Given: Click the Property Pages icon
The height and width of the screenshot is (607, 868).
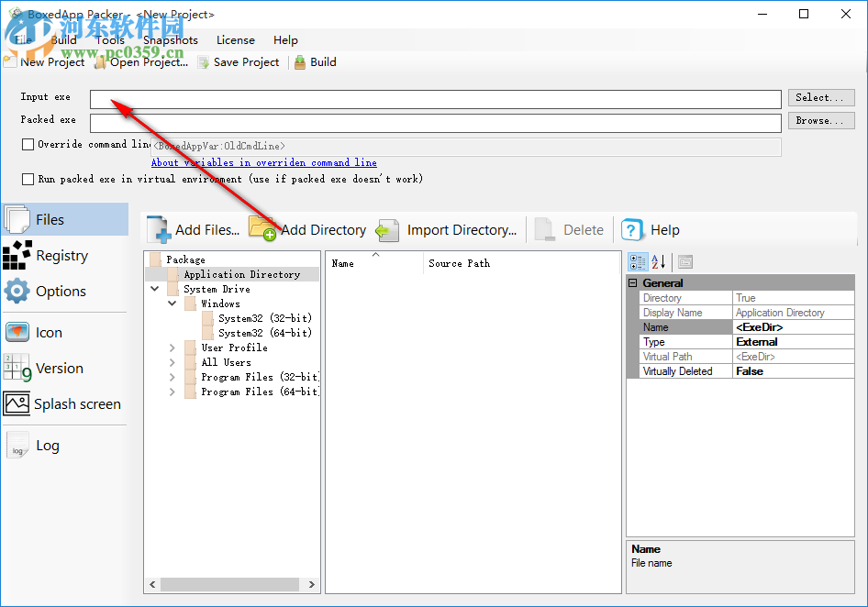Looking at the screenshot, I should point(685,261).
